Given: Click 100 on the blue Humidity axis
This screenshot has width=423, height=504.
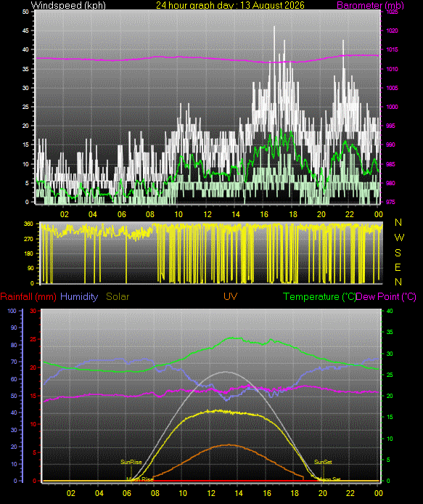Looking at the screenshot, I should 12,311.
